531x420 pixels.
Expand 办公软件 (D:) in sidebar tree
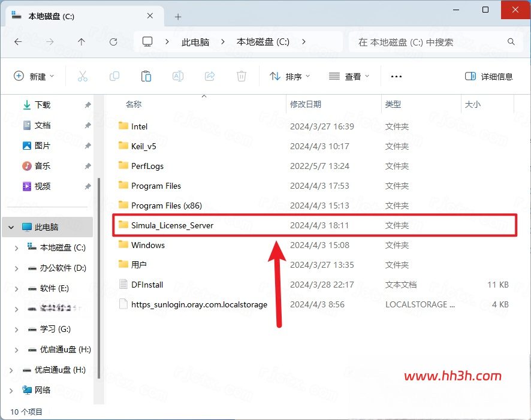point(17,268)
